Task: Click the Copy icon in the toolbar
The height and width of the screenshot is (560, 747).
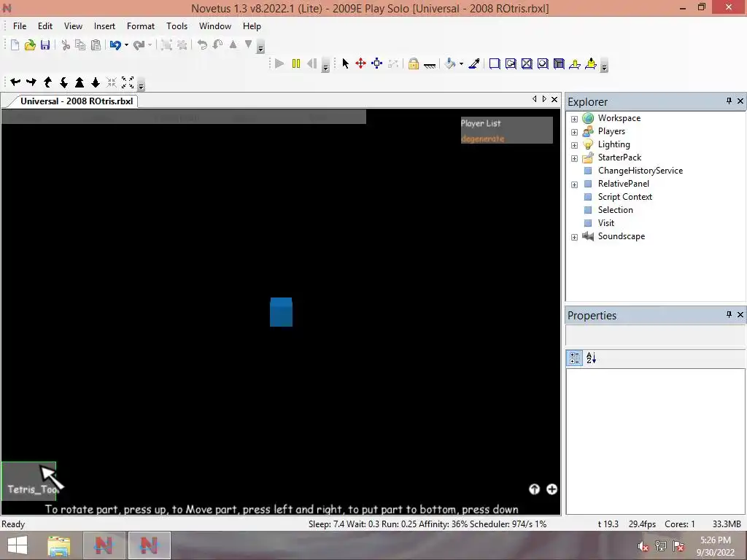Action: (x=80, y=44)
